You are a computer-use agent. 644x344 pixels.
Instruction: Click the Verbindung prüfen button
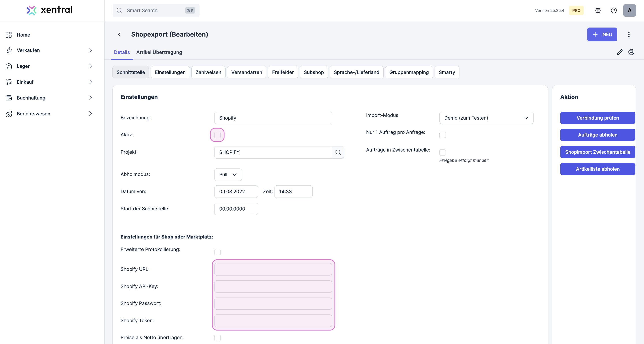(597, 118)
